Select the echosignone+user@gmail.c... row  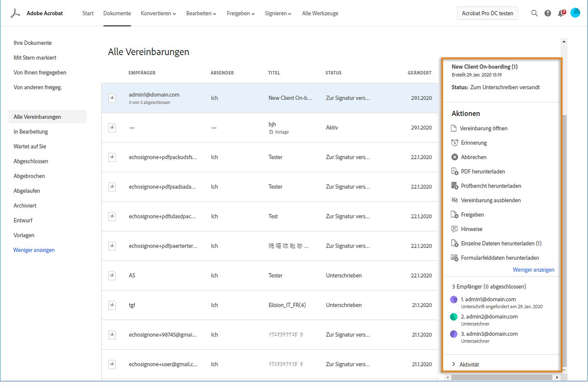click(x=270, y=364)
